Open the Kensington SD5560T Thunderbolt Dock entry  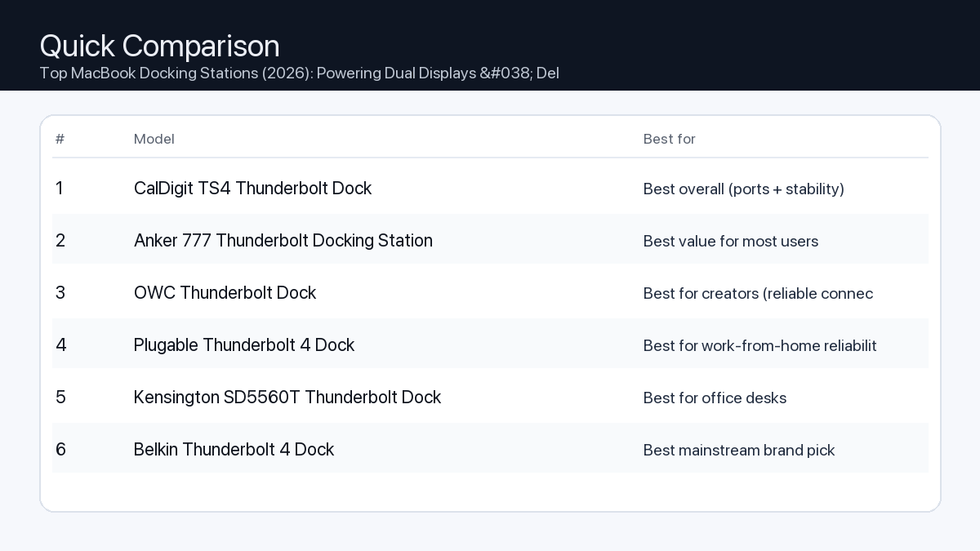pyautogui.click(x=287, y=398)
